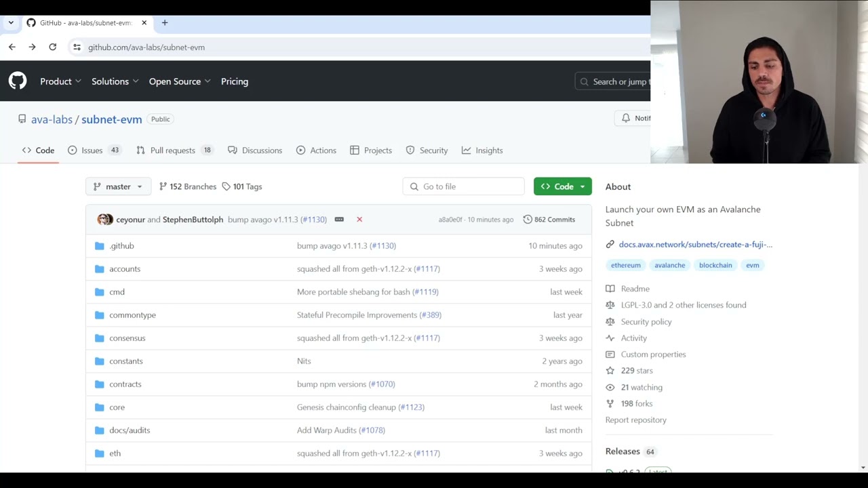Open the master branch dropdown
Viewport: 868px width, 488px height.
tap(118, 186)
